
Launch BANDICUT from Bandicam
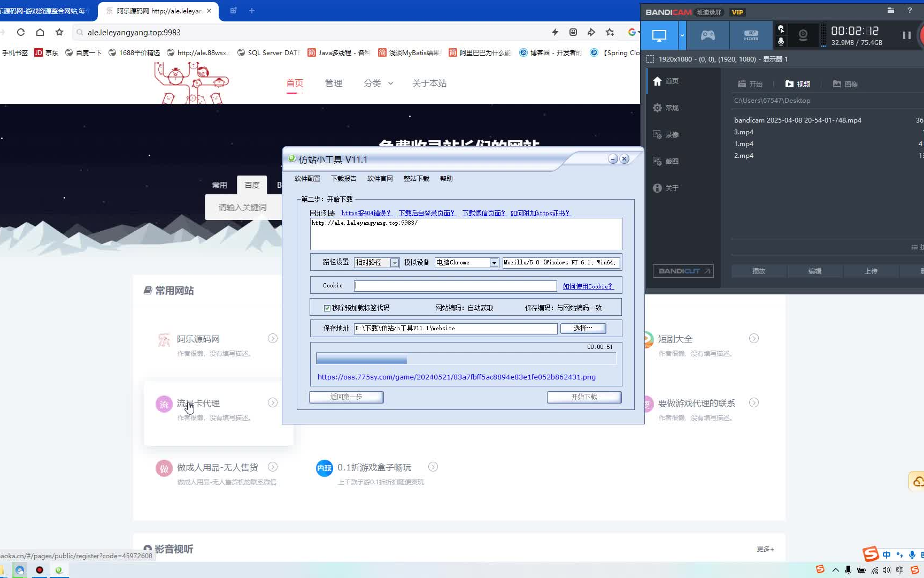click(x=683, y=271)
